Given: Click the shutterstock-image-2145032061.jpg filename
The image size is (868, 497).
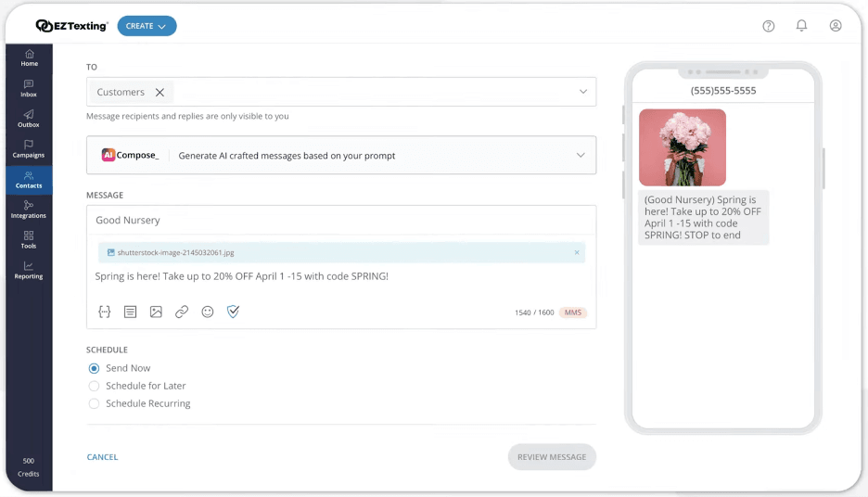Looking at the screenshot, I should [175, 252].
